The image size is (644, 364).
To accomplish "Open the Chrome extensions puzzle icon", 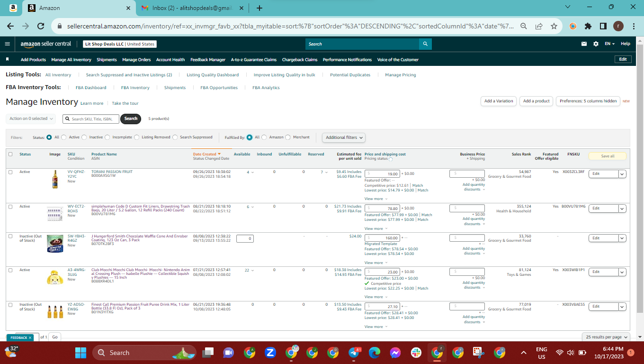I will [588, 27].
